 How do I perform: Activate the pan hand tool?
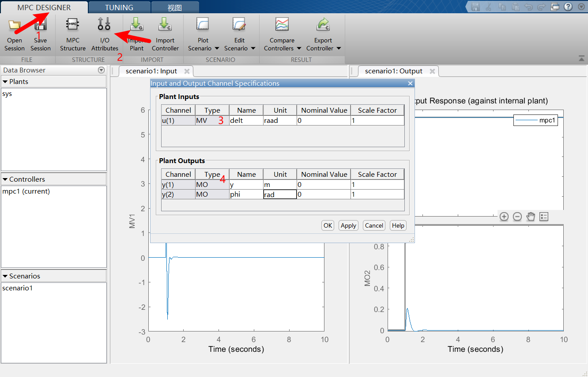[x=531, y=217]
